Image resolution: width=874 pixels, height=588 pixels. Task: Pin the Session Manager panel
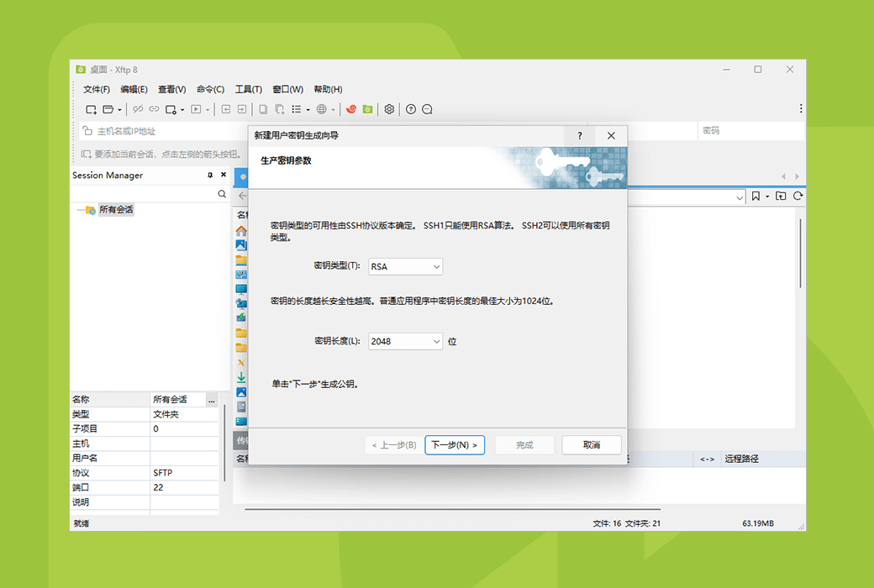[210, 175]
